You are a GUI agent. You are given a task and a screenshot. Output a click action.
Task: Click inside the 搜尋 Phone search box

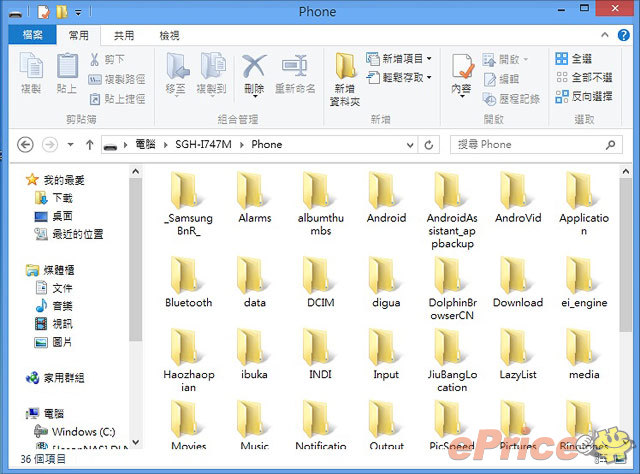pos(530,144)
